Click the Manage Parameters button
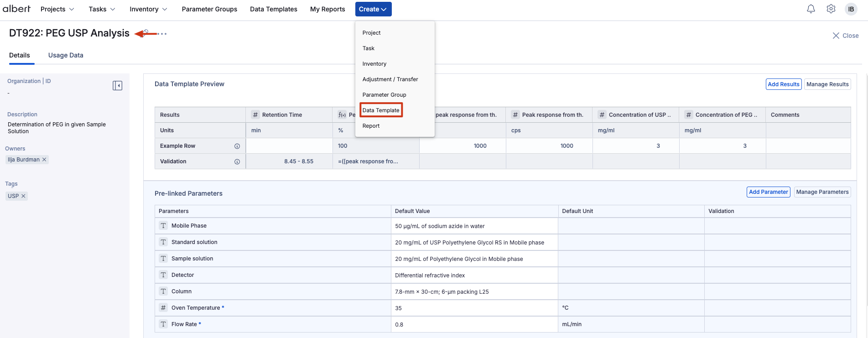Viewport: 868px width, 338px height. pyautogui.click(x=822, y=192)
